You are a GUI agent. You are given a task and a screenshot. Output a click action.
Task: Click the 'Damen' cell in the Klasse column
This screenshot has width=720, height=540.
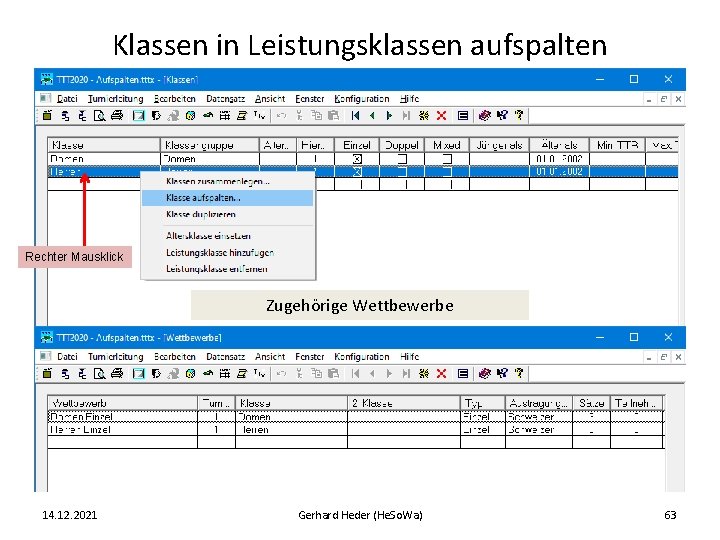pos(104,159)
